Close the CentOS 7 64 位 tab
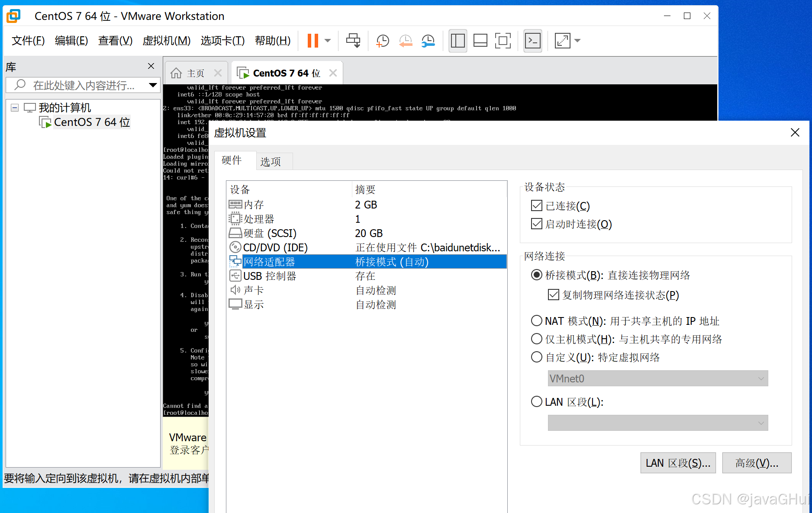Image resolution: width=812 pixels, height=513 pixels. tap(333, 73)
